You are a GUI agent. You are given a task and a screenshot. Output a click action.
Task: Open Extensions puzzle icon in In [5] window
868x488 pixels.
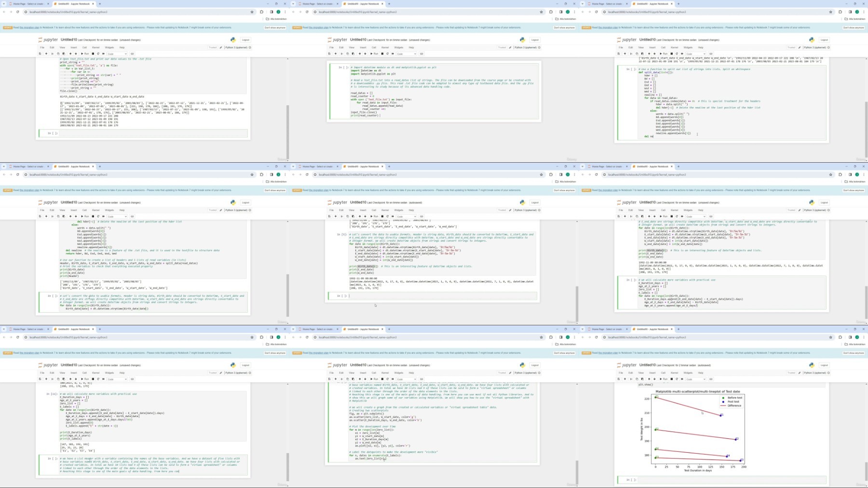551,174
